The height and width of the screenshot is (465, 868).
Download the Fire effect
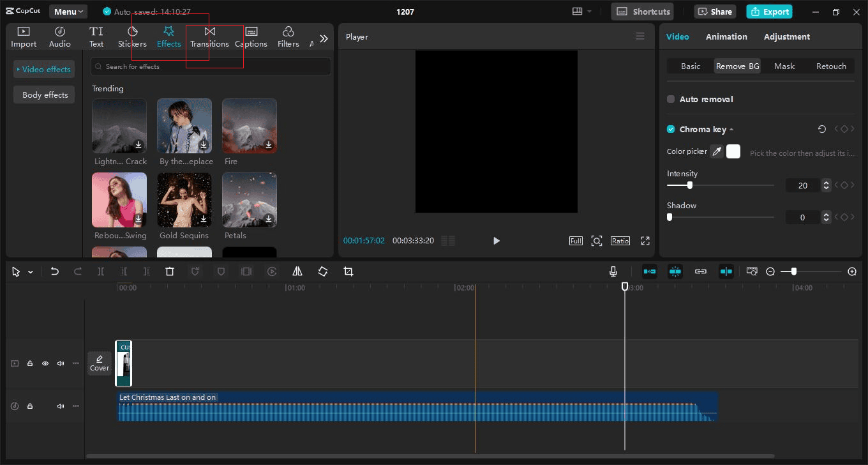pos(269,145)
